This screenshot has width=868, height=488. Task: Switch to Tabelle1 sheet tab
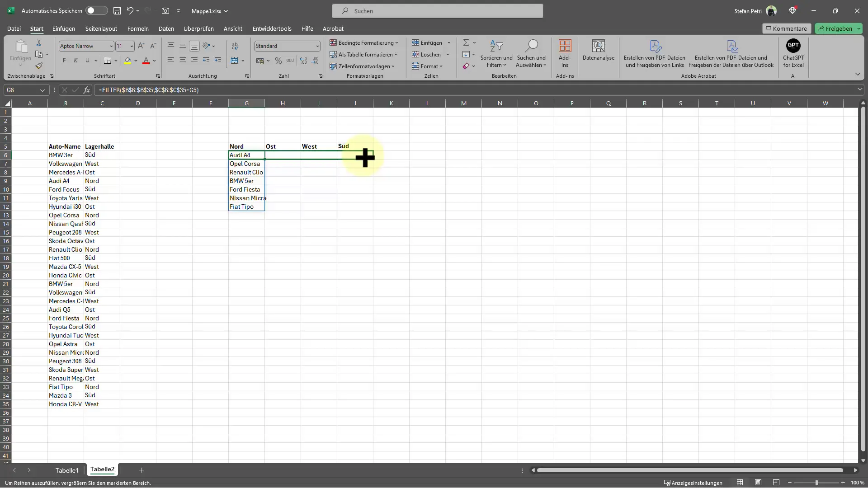click(x=67, y=470)
